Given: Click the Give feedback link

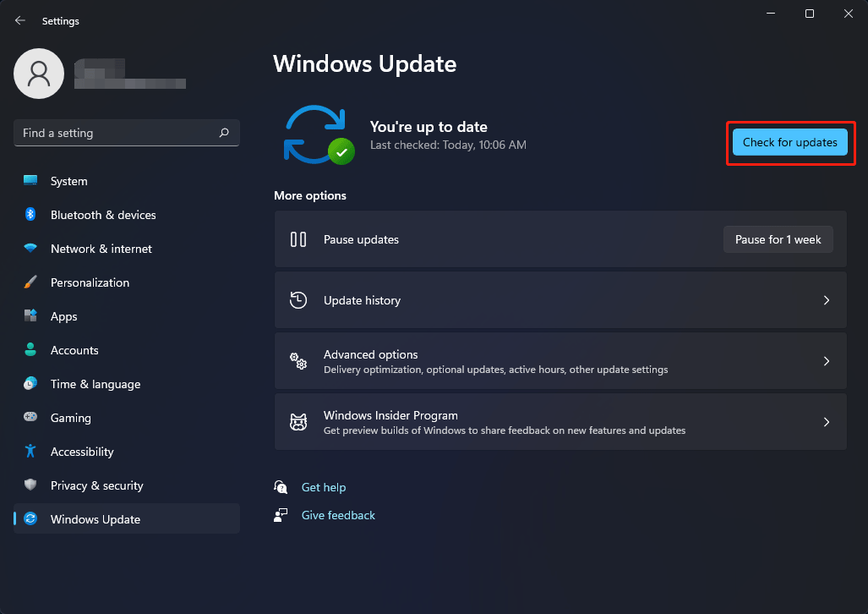Looking at the screenshot, I should 338,515.
